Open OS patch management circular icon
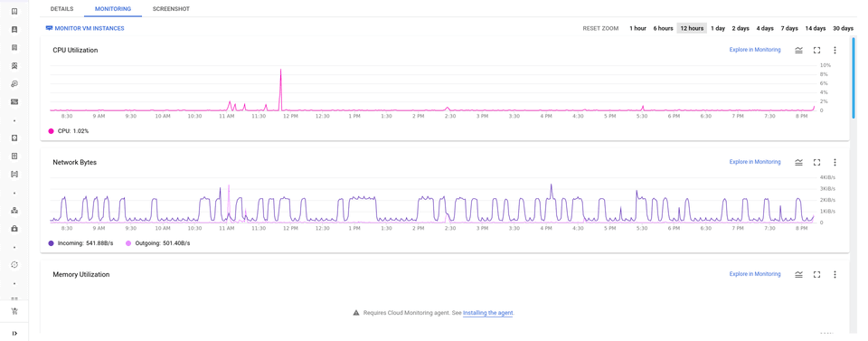This screenshot has height=341, width=868. pyautogui.click(x=15, y=265)
